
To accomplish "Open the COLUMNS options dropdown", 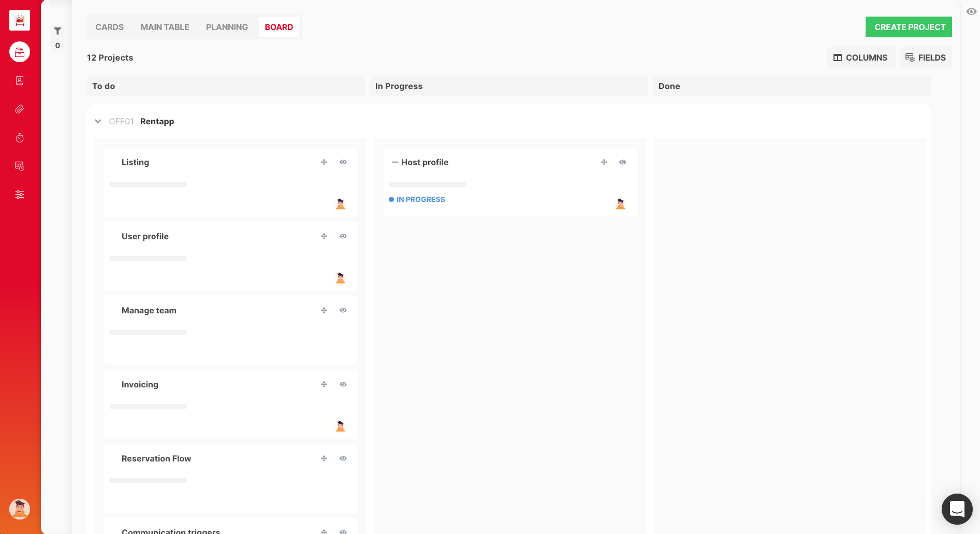I will pos(860,57).
